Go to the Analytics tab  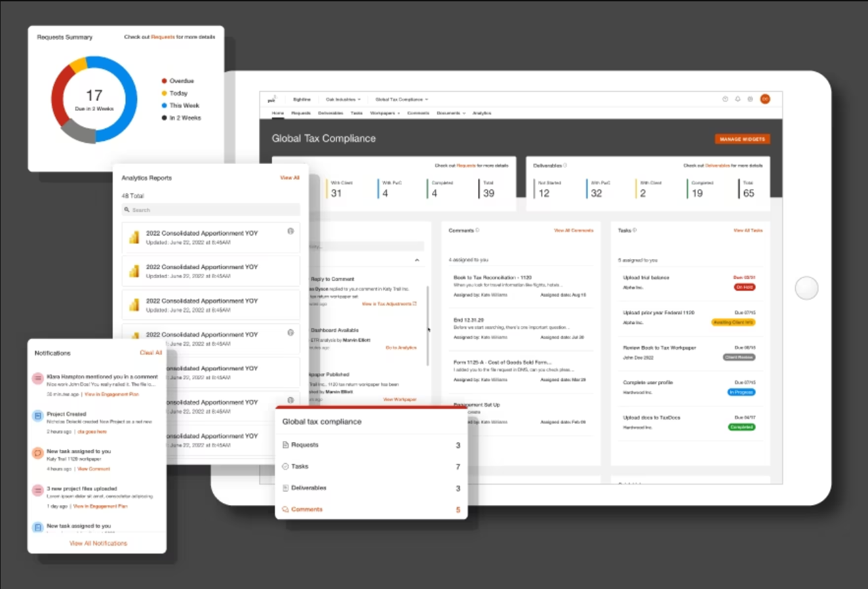click(x=482, y=113)
